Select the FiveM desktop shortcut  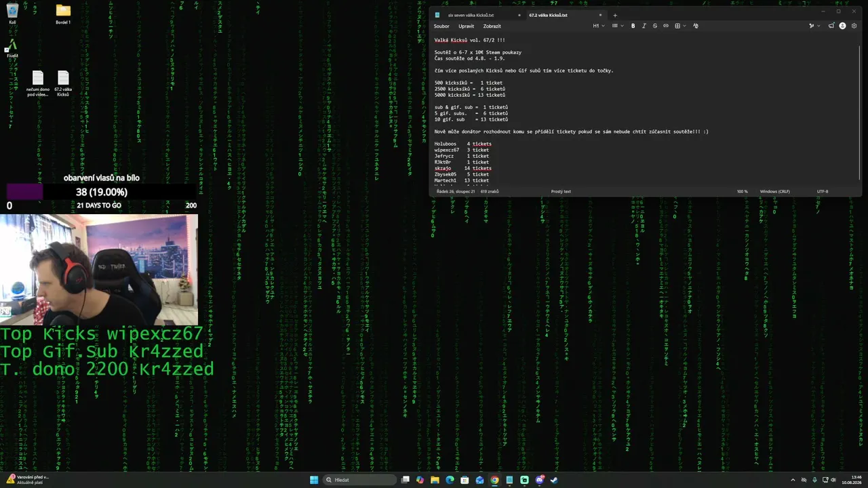coord(12,49)
